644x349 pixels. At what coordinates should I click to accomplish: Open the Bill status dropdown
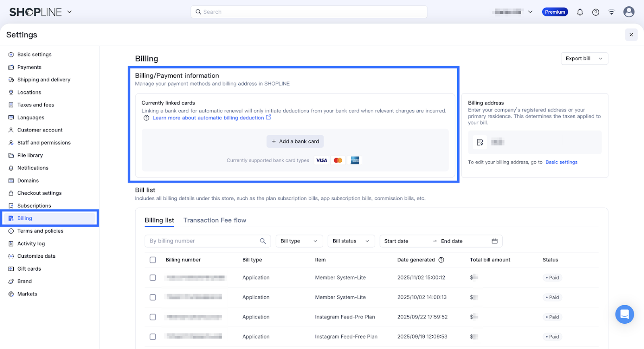pos(351,241)
